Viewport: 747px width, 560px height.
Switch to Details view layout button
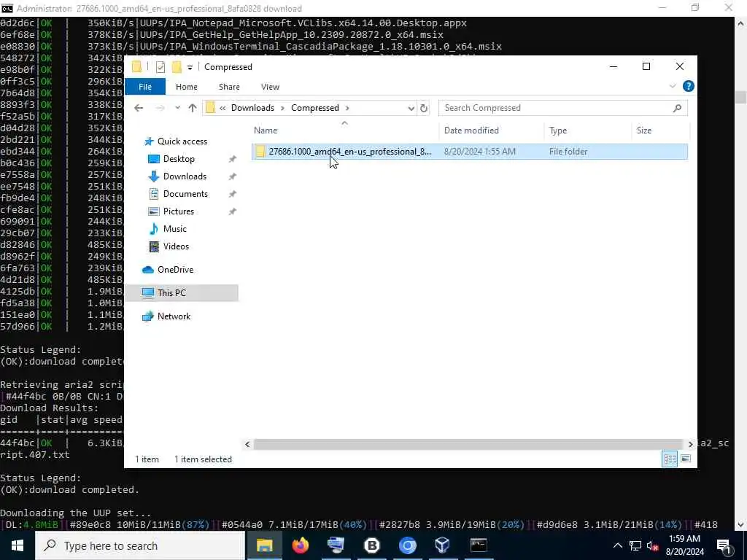(x=670, y=459)
